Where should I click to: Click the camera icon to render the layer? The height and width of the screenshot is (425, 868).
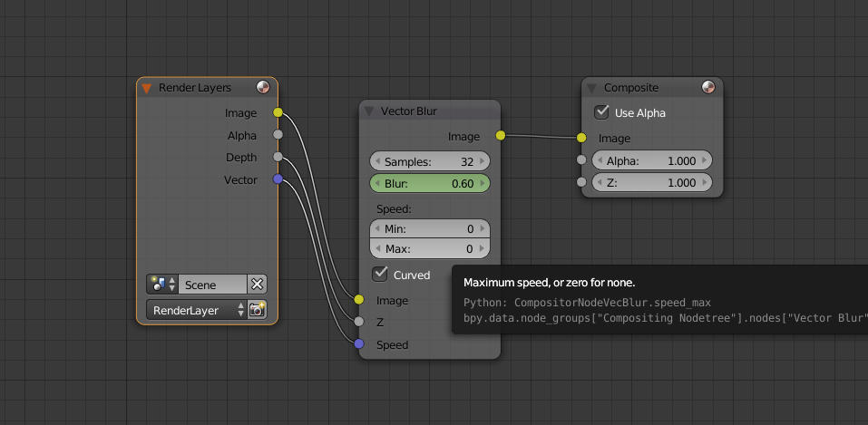click(258, 310)
